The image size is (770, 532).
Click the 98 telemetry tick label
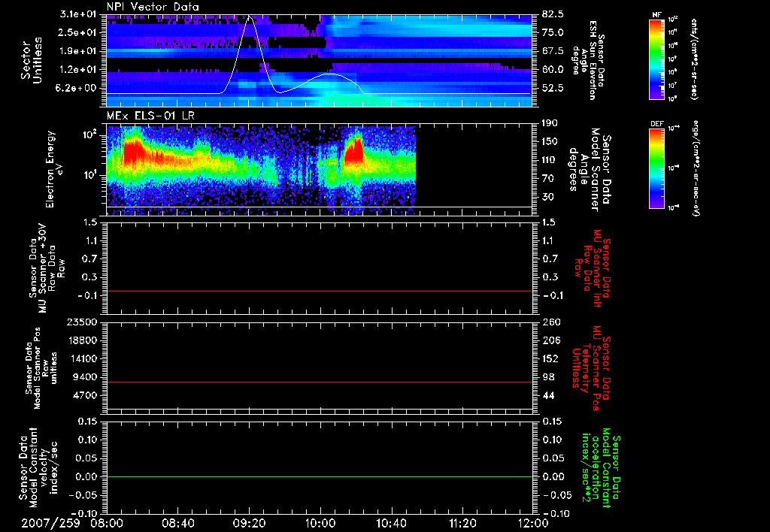[x=548, y=377]
